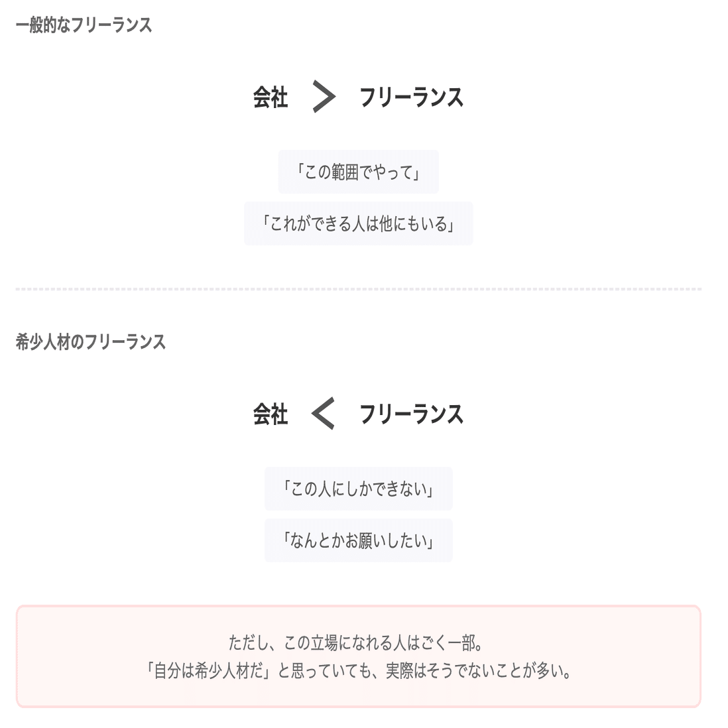Viewport: 728px width, 728px height.
Task: Click フリーランス beside the greater-than chevron
Action: [411, 97]
